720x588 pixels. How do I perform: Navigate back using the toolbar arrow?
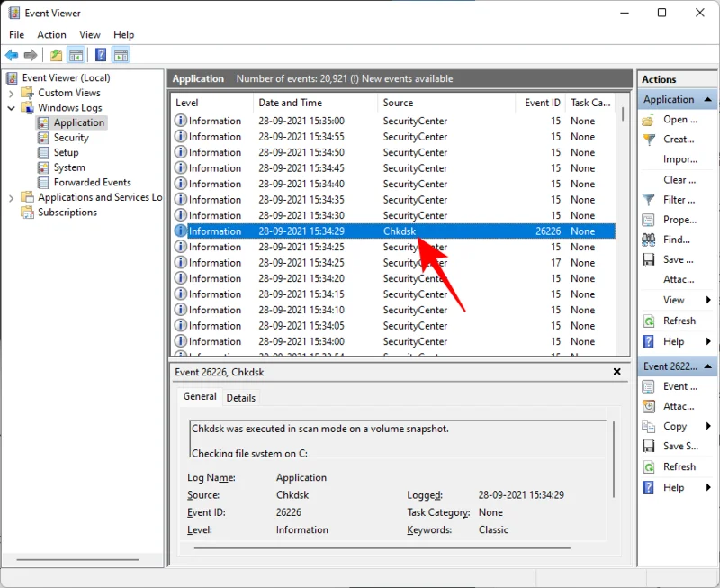[x=11, y=55]
